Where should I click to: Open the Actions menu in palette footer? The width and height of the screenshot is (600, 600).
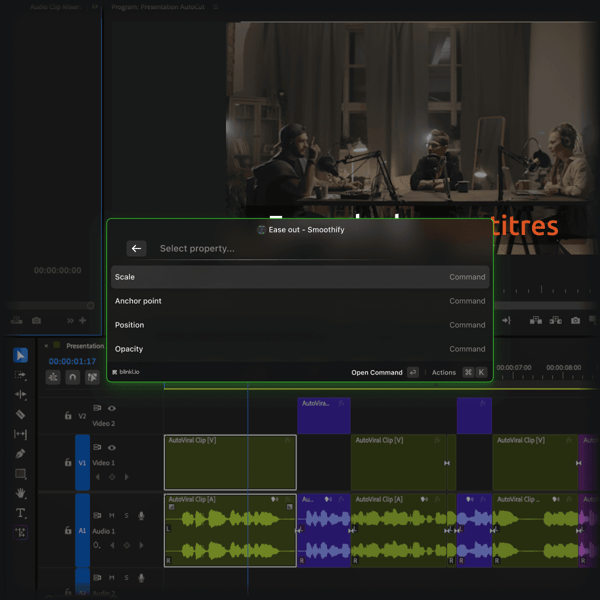(444, 372)
